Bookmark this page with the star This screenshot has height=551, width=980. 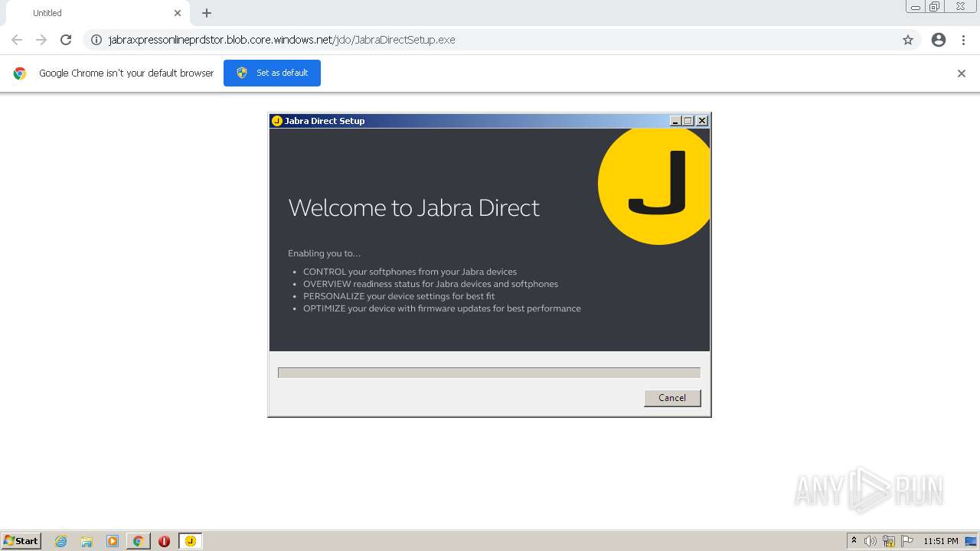908,40
